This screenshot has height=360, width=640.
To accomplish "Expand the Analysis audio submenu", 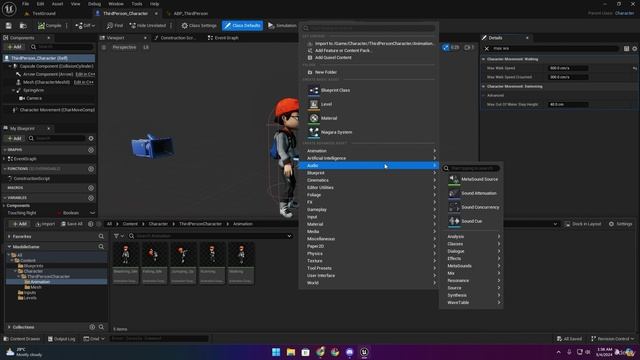I will [x=472, y=237].
